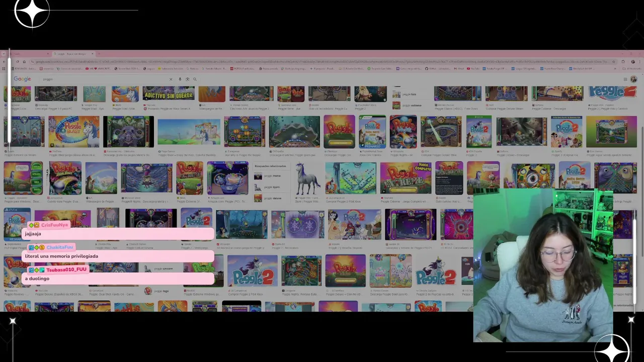Clear the search box with the X icon
The height and width of the screenshot is (362, 644).
click(x=171, y=79)
